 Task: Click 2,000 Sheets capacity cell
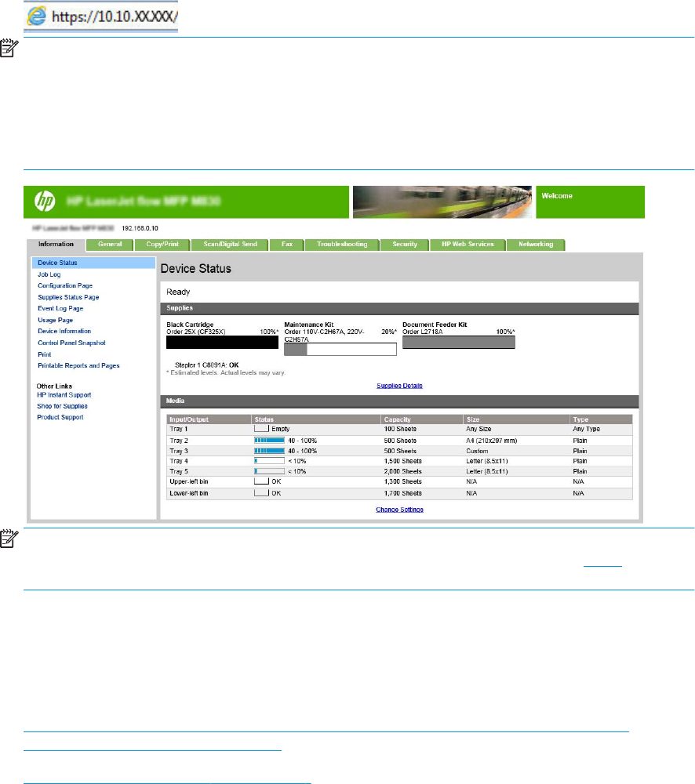(402, 471)
